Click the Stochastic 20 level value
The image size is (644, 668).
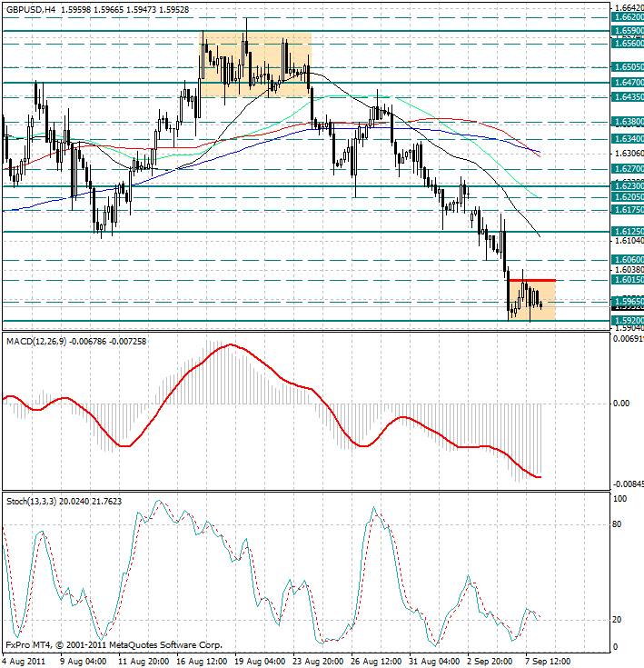click(617, 620)
